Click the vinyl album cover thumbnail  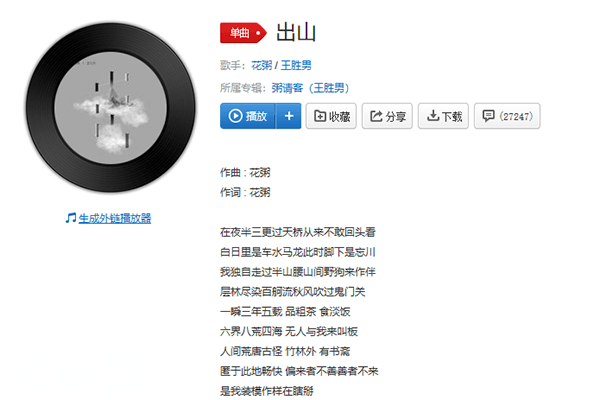tap(111, 108)
